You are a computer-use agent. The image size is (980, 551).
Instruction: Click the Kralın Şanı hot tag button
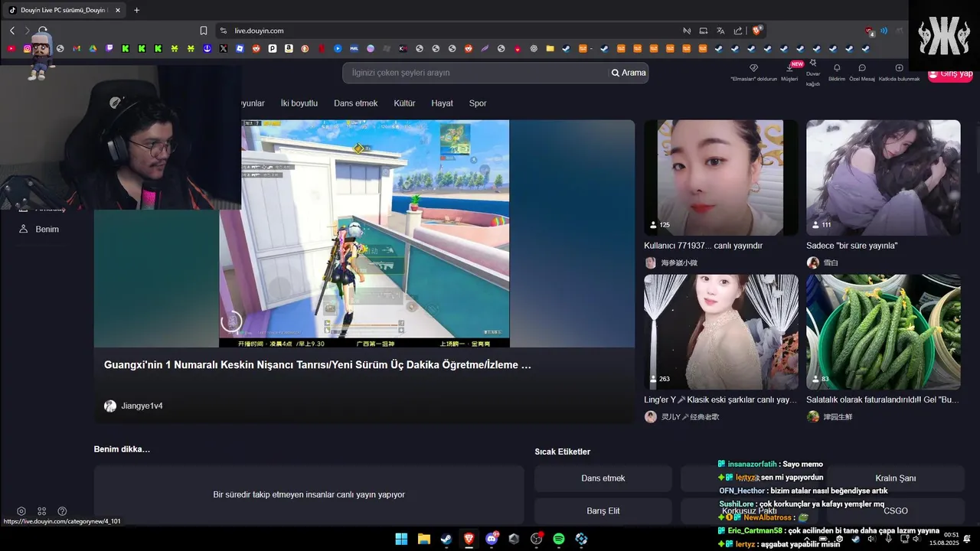[x=896, y=478]
